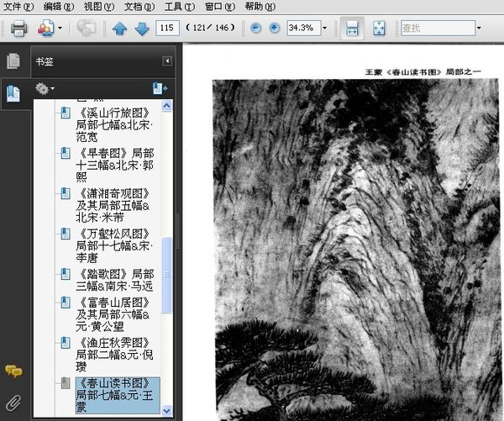
Task: Click the Print toolbar icon
Action: click(18, 29)
